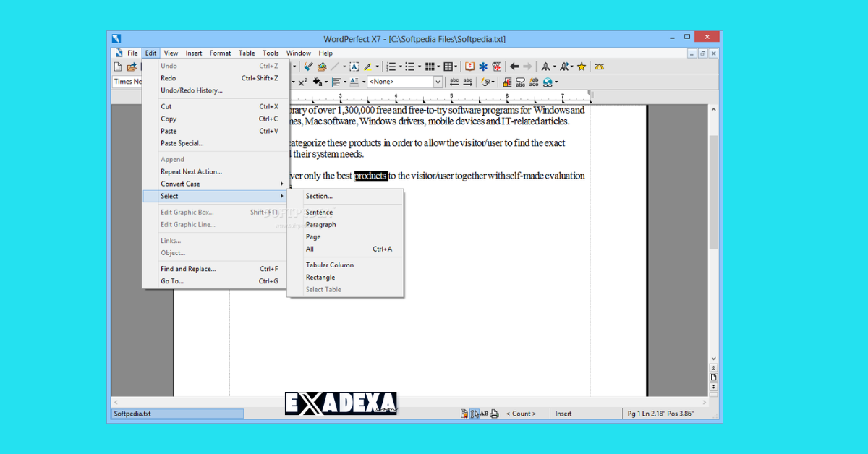Viewport: 868px width, 454px height.
Task: Open the fill color dropdown arrow
Action: click(x=325, y=81)
